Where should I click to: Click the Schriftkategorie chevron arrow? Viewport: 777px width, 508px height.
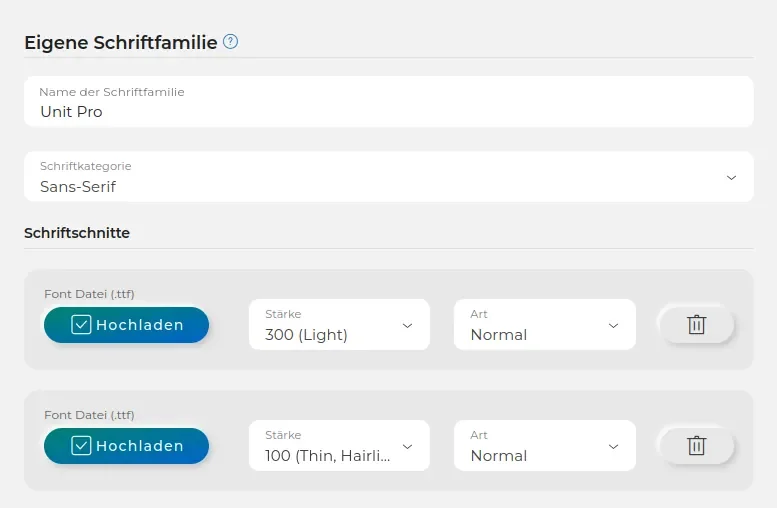pos(731,177)
